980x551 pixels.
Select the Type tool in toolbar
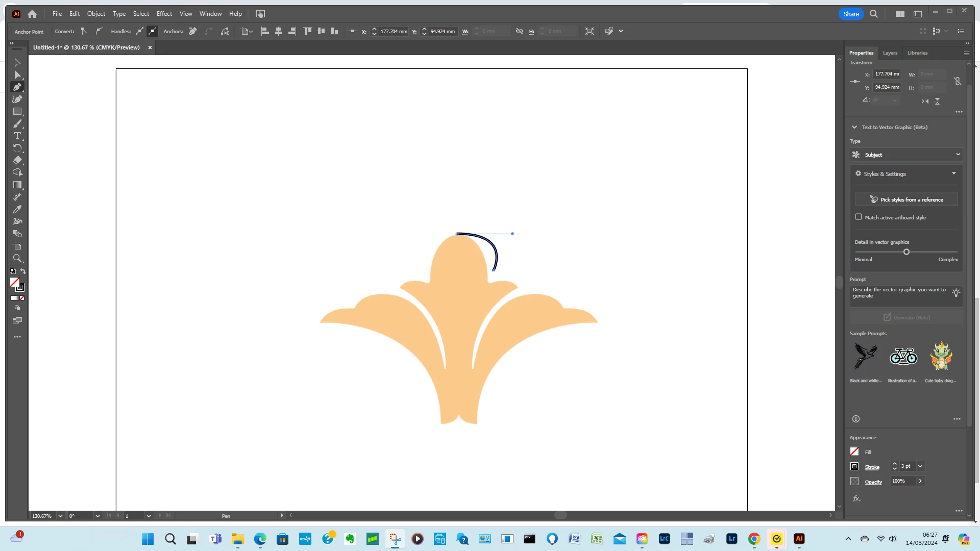[17, 136]
